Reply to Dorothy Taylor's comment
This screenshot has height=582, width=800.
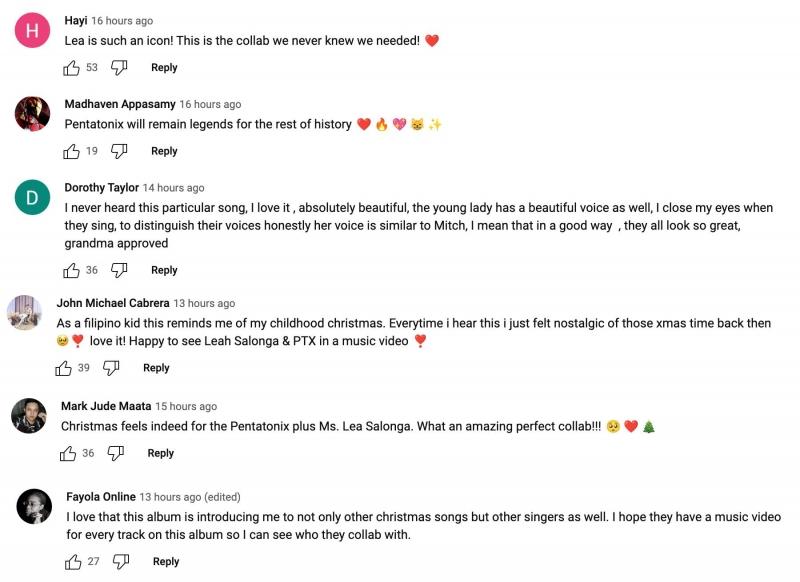tap(164, 270)
